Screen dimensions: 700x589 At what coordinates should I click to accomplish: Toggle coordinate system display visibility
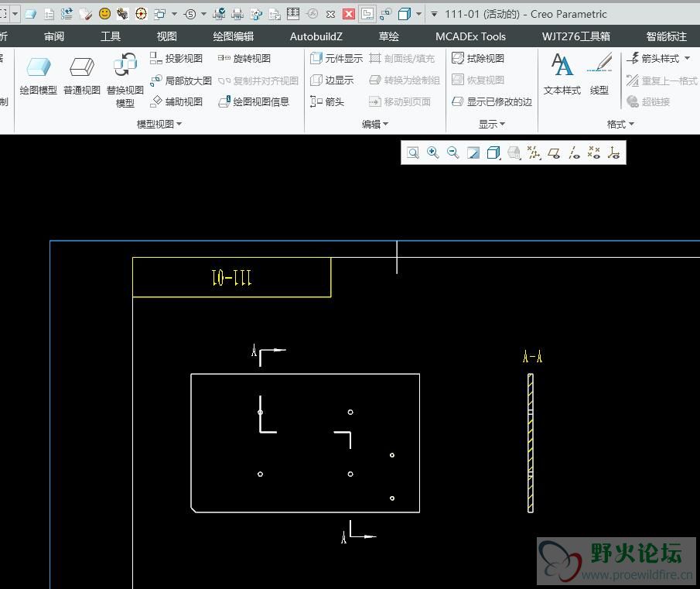[614, 152]
